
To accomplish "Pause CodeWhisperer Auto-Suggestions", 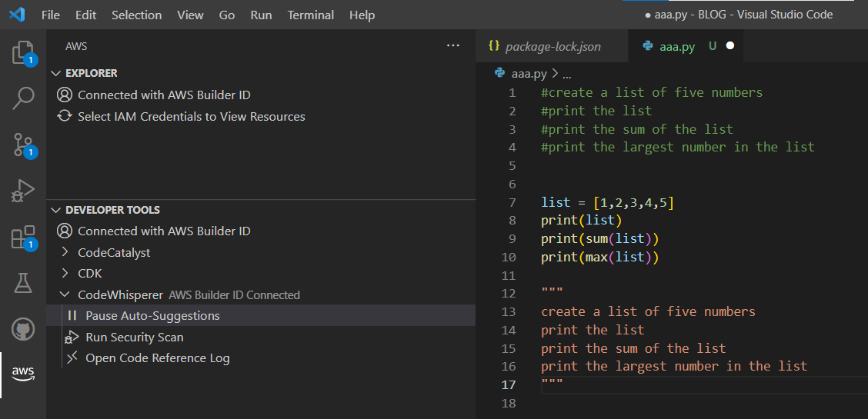I will (152, 316).
